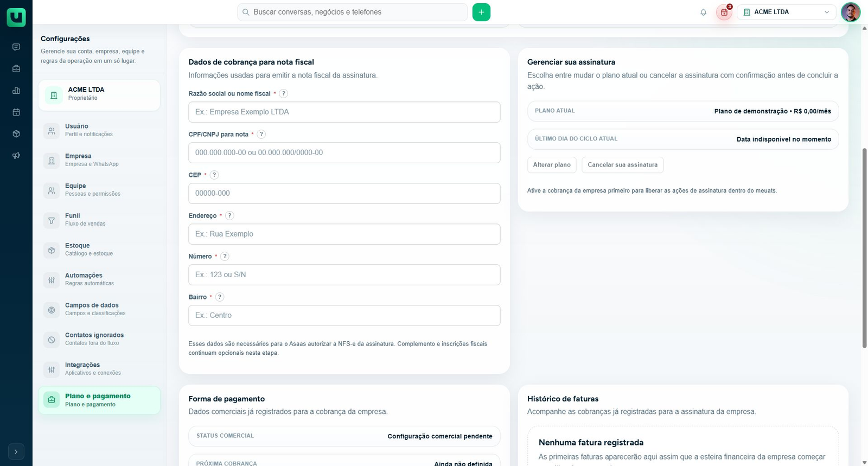This screenshot has width=868, height=466.
Task: Open Contatos ignorados section
Action: click(x=99, y=339)
